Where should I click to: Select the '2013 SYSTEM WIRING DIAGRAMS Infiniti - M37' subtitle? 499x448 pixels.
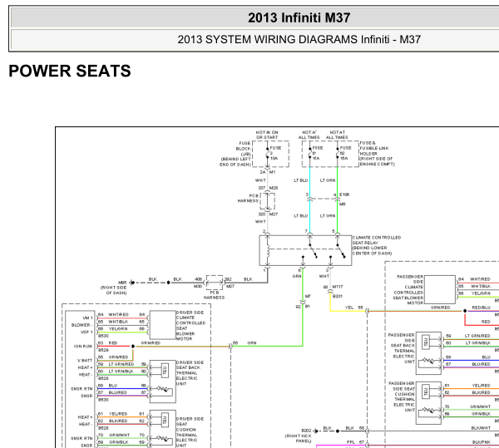click(299, 40)
